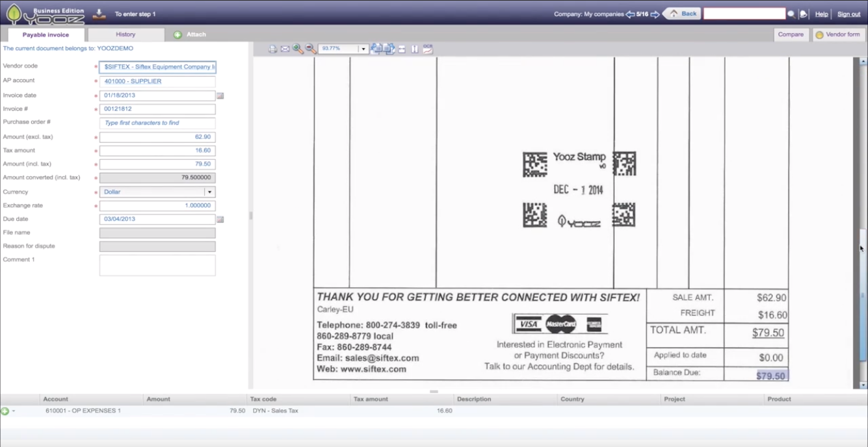This screenshot has width=868, height=447.
Task: Open the notifications bell icon
Action: click(x=803, y=14)
